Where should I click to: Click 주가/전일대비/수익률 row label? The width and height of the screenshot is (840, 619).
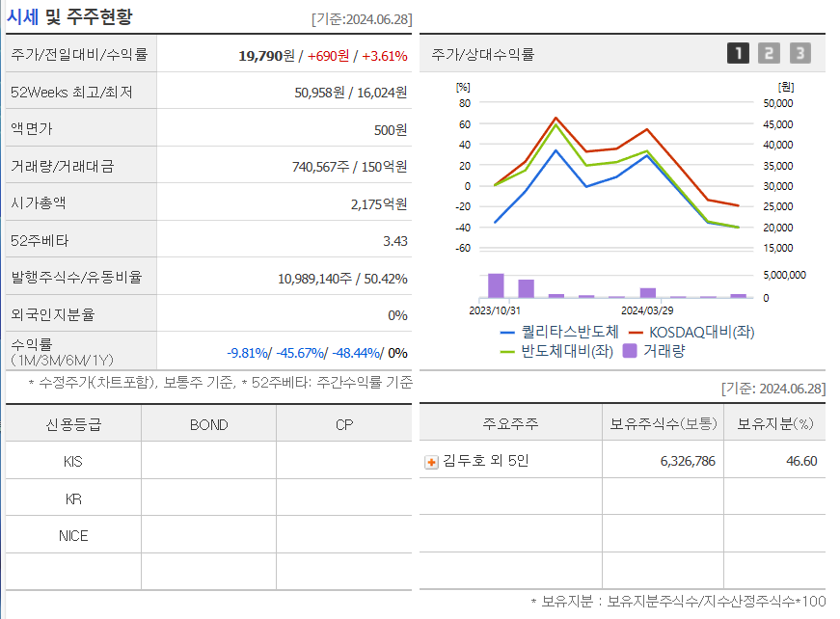[x=79, y=55]
